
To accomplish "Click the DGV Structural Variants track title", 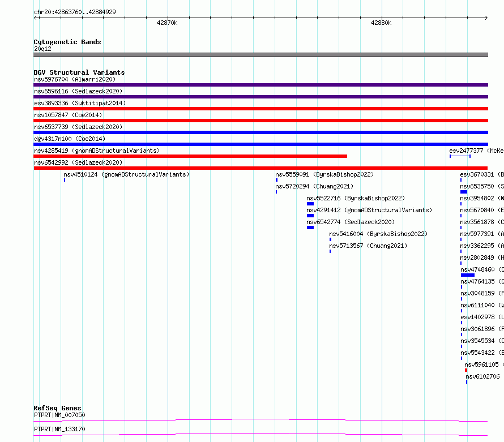I will coord(79,72).
